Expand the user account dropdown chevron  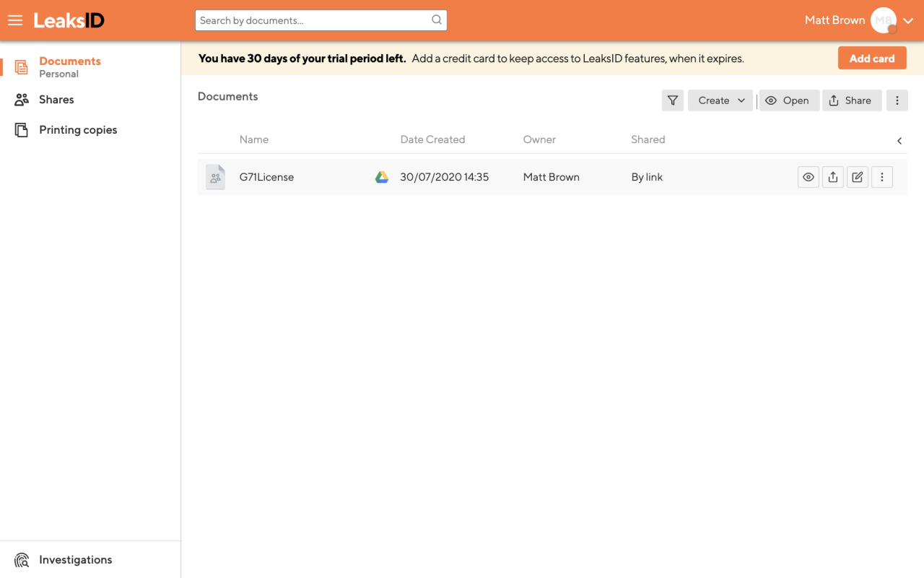pos(908,21)
